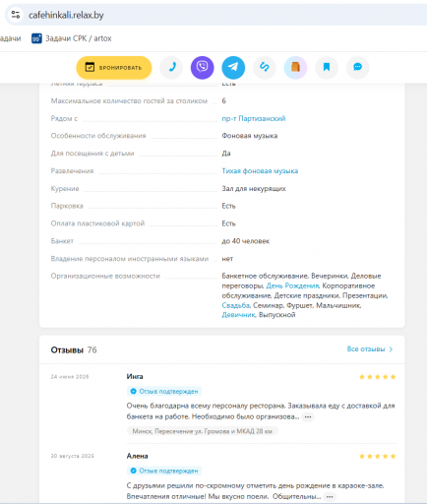Click the yellow Бронировать button
The height and width of the screenshot is (504, 427).
pos(114,68)
